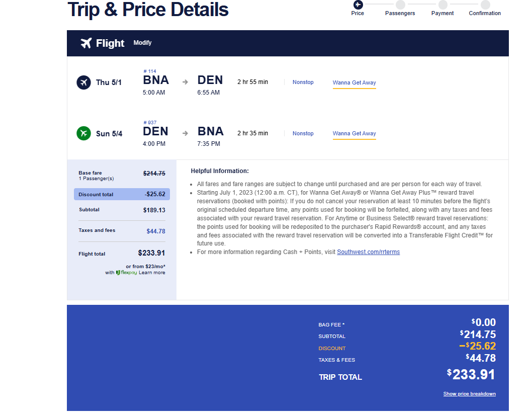The width and height of the screenshot is (532, 415).
Task: Open flight # 937 details
Action: point(150,122)
